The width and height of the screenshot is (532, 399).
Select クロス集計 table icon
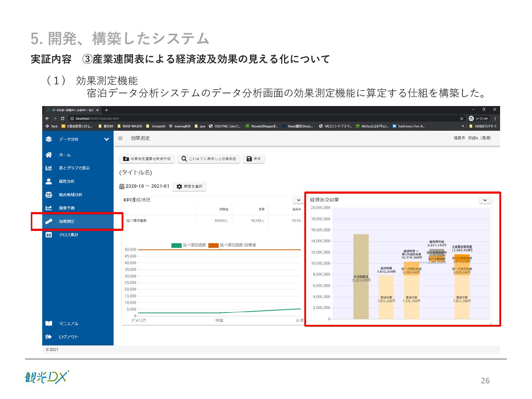[x=49, y=235]
